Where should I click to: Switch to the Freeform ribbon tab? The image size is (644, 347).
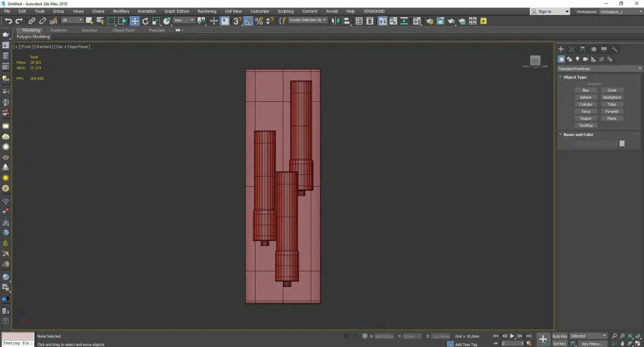pos(58,30)
